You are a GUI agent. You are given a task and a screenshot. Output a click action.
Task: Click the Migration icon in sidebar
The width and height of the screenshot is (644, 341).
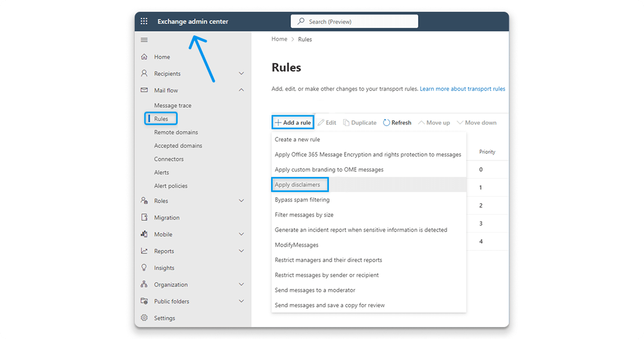(144, 217)
